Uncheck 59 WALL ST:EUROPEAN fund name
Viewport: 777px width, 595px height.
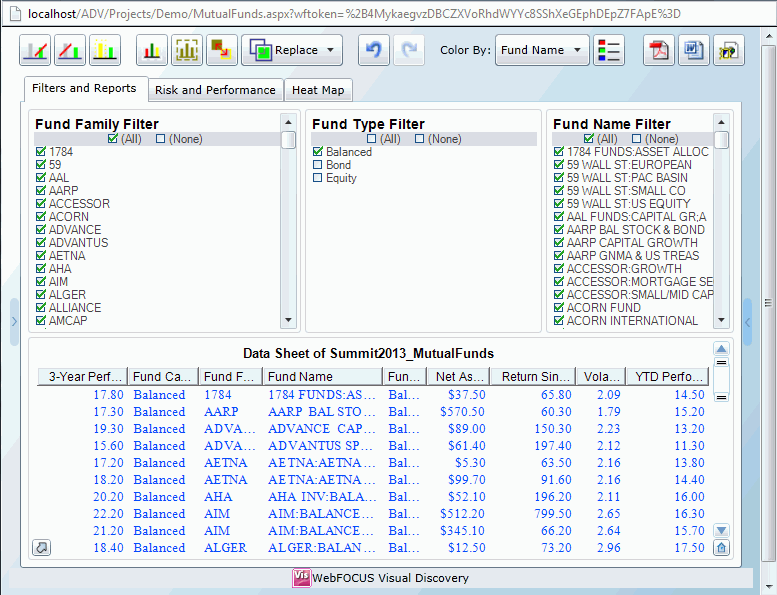click(559, 164)
